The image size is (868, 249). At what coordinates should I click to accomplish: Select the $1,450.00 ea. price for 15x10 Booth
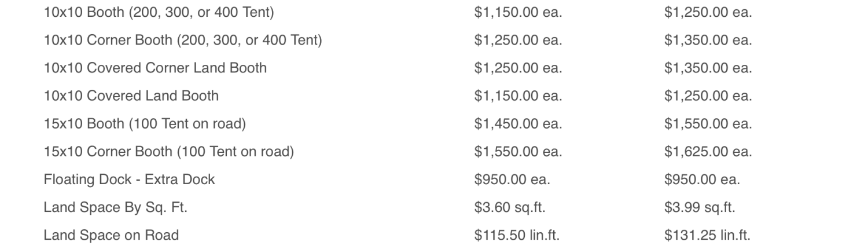(x=518, y=123)
